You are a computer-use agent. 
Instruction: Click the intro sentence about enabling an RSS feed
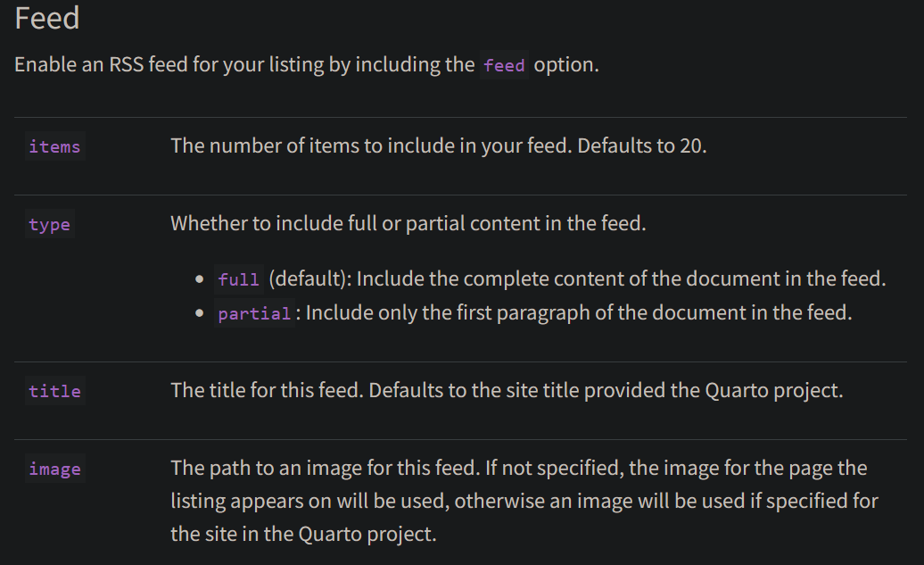(x=307, y=65)
